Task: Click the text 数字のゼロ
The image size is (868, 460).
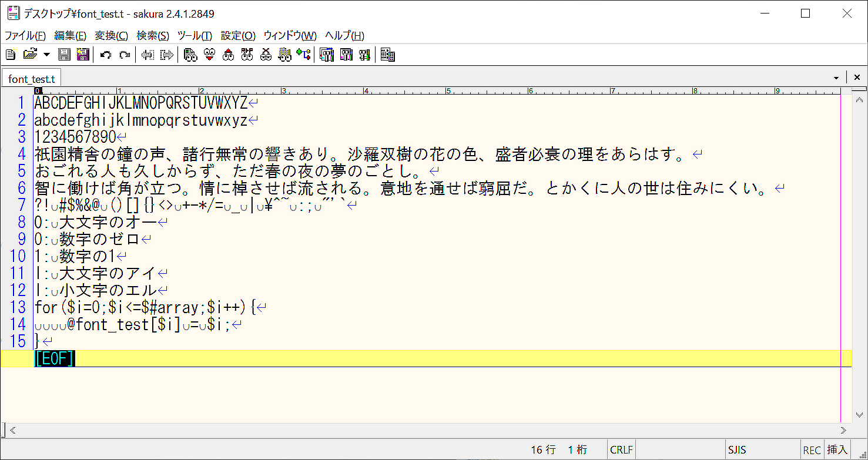Action: (x=100, y=240)
